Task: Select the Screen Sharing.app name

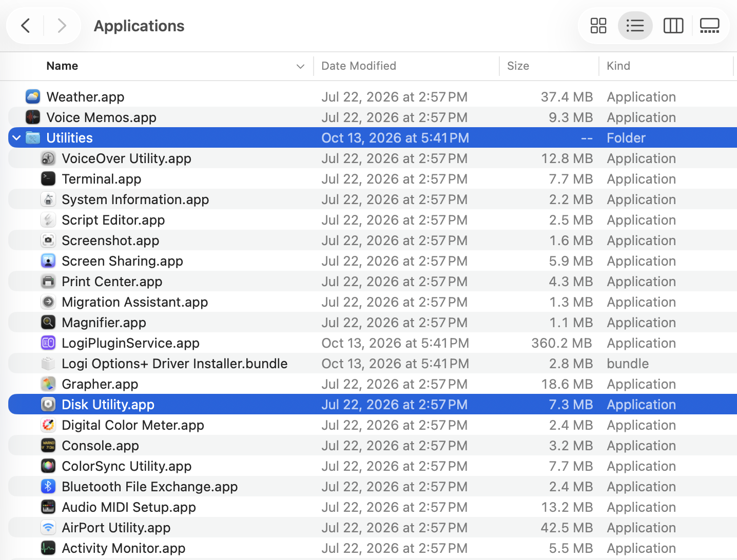Action: point(122,261)
